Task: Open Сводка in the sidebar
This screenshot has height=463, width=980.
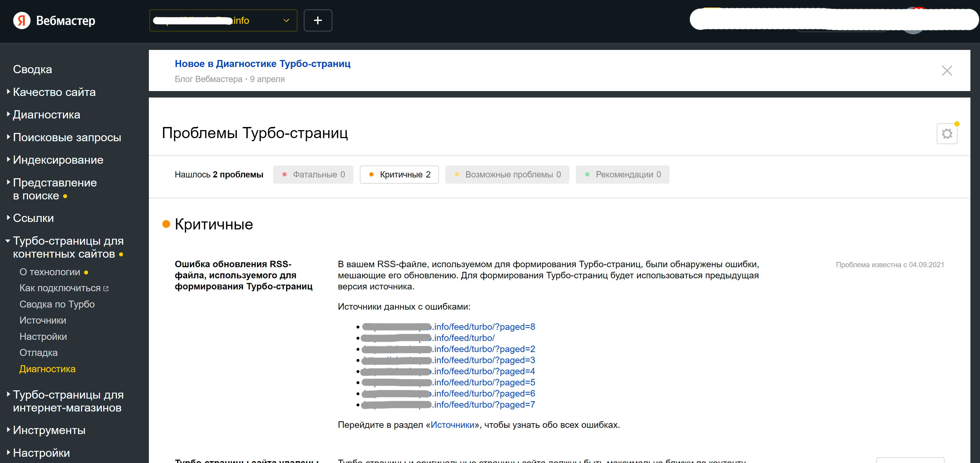Action: pyautogui.click(x=32, y=69)
